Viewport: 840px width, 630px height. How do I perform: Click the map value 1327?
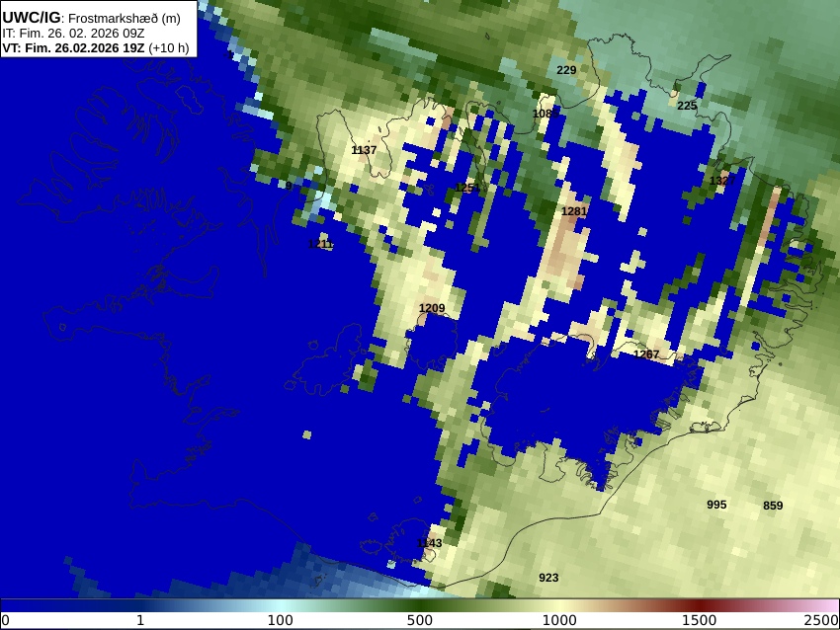(x=722, y=181)
